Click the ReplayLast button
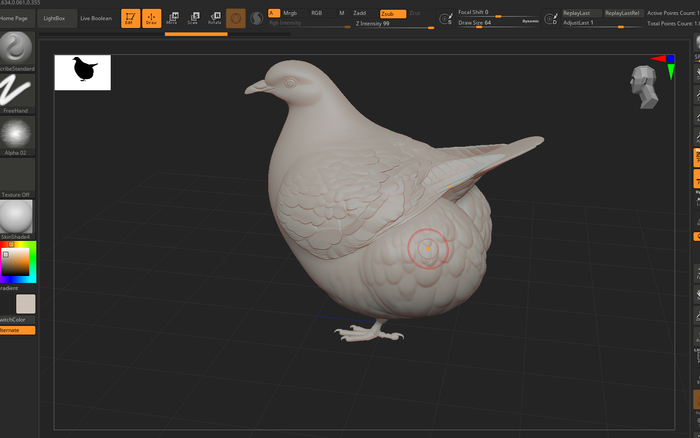 582,13
